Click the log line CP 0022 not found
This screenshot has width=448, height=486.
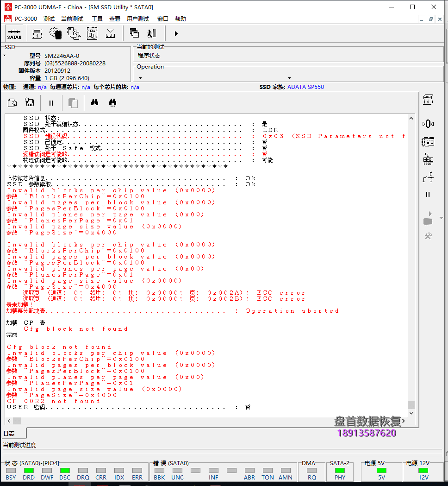pos(54,401)
